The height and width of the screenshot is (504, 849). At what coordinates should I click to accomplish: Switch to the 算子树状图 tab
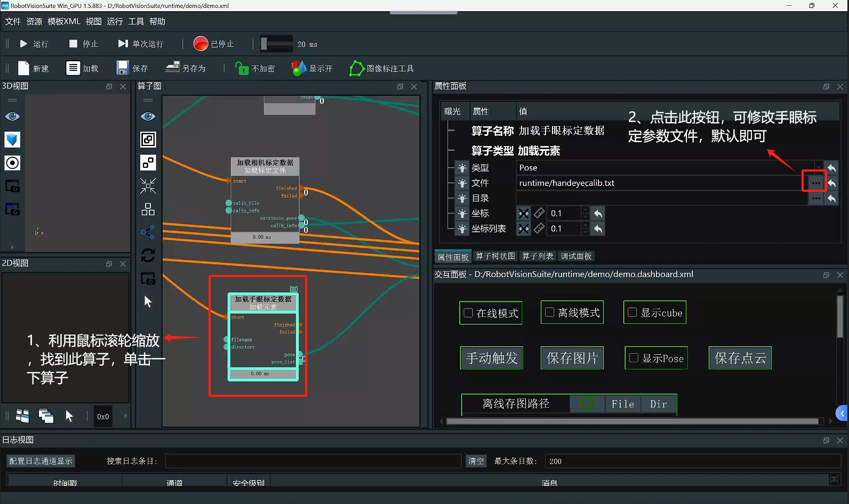pyautogui.click(x=495, y=256)
